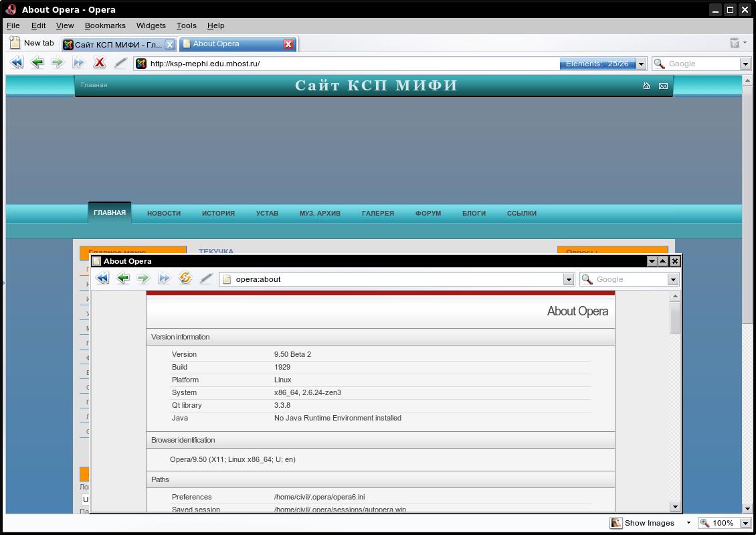Open opera:about address dropdown
This screenshot has width=756, height=535.
click(569, 279)
